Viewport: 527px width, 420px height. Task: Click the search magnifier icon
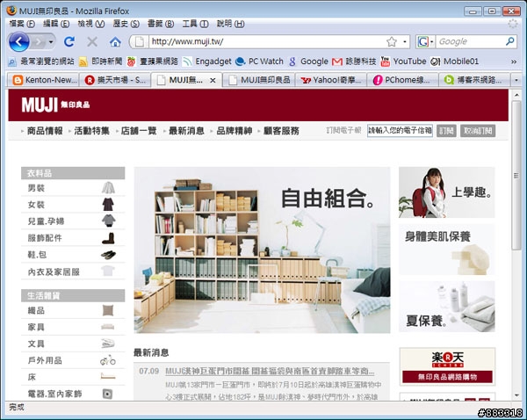[x=509, y=41]
